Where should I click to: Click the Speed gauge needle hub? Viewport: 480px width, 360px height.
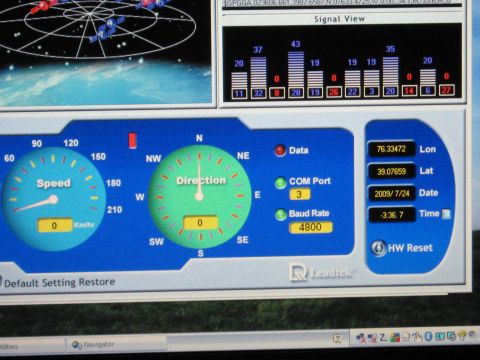[53, 200]
